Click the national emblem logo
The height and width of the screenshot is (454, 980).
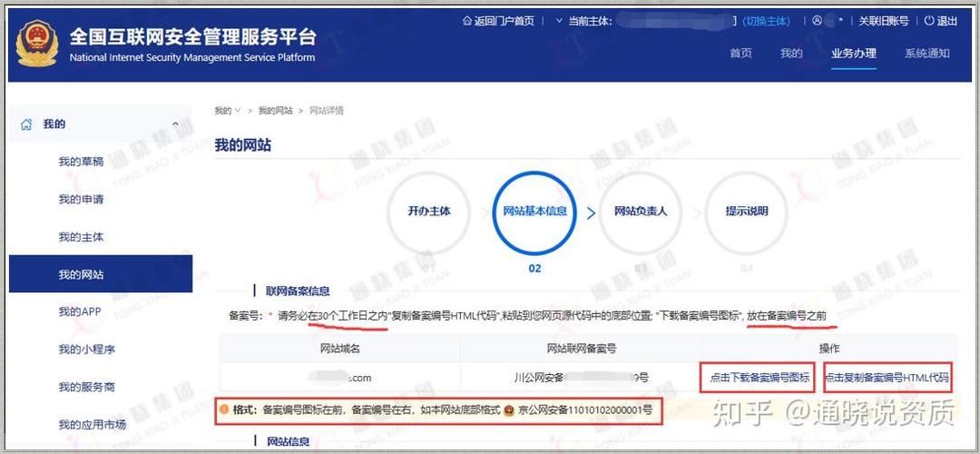point(37,44)
